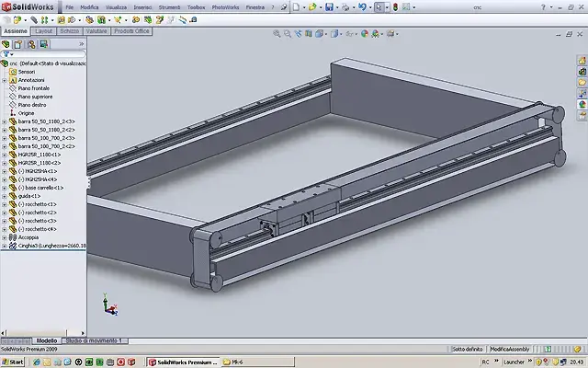Select the base carrello<1> component

click(40, 188)
